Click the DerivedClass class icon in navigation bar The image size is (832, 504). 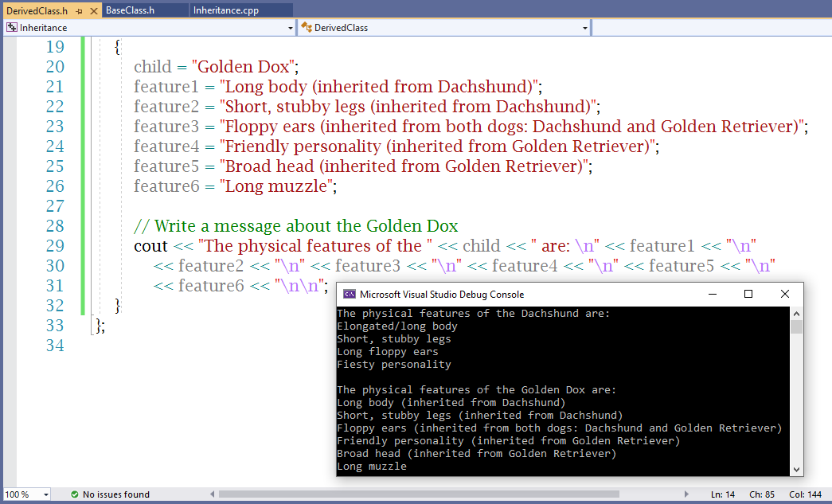307,27
